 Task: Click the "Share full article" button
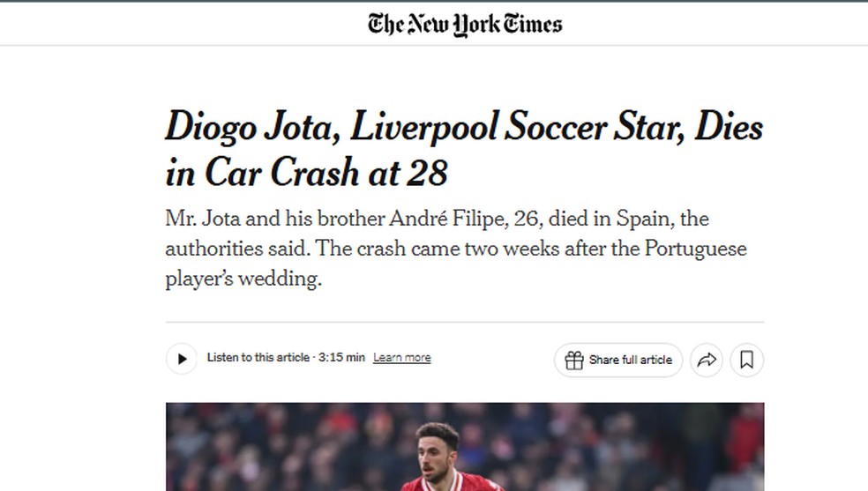(630, 360)
